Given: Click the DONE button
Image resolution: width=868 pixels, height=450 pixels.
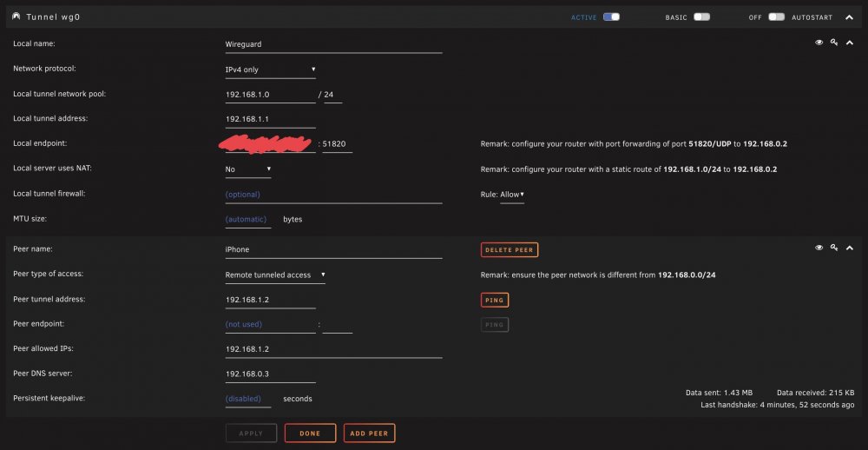Looking at the screenshot, I should [310, 433].
